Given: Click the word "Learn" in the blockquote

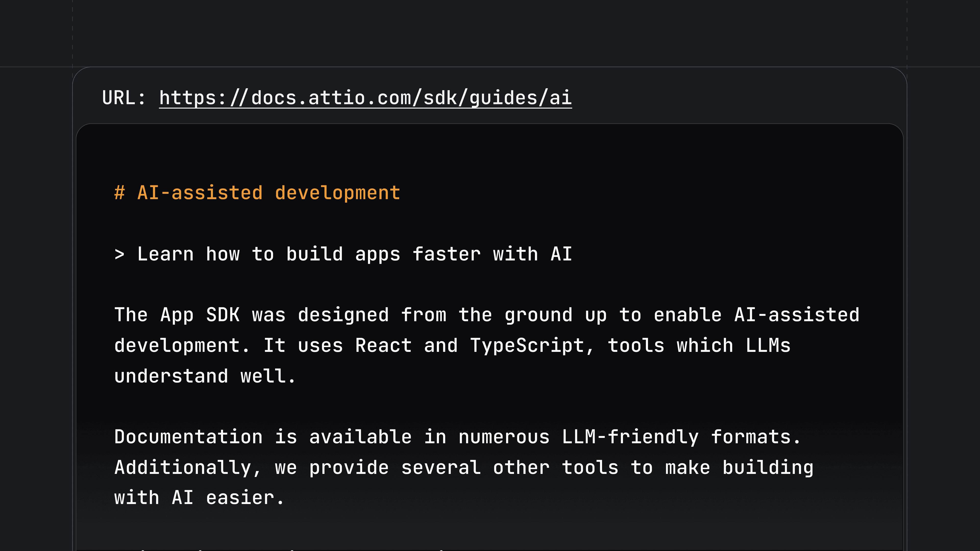Looking at the screenshot, I should tap(165, 254).
